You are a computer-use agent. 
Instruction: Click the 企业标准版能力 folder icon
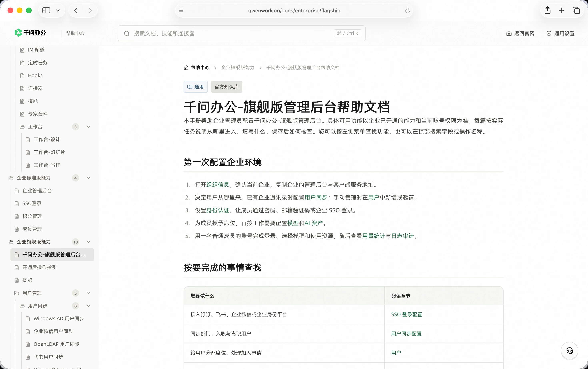click(x=11, y=178)
